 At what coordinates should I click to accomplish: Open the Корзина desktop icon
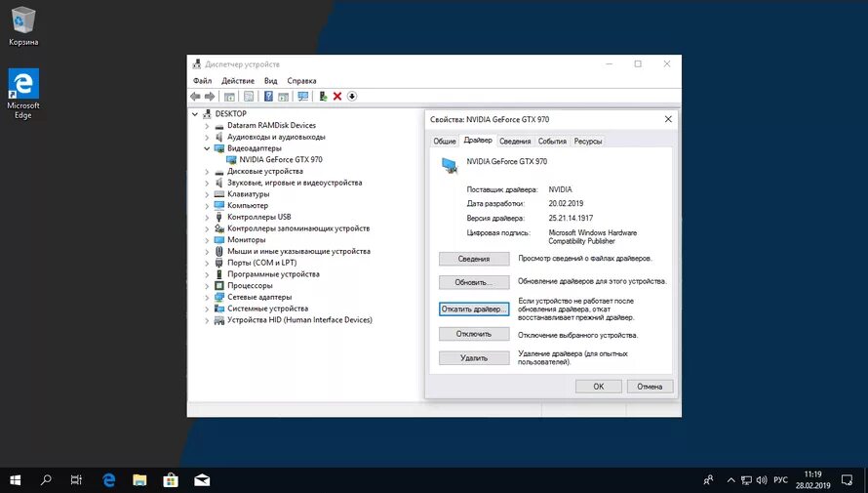point(23,26)
